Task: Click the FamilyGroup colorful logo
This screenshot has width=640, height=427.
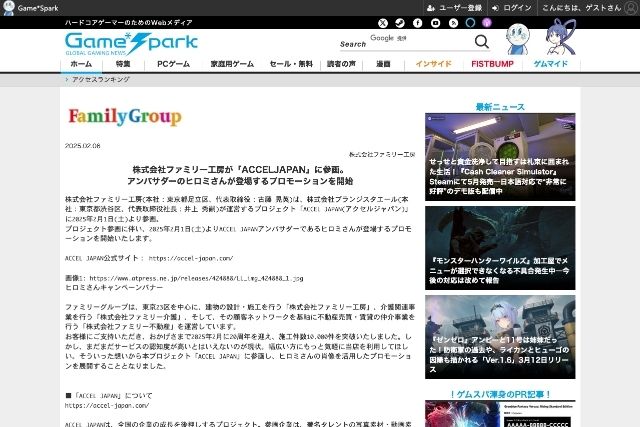Action: click(125, 116)
